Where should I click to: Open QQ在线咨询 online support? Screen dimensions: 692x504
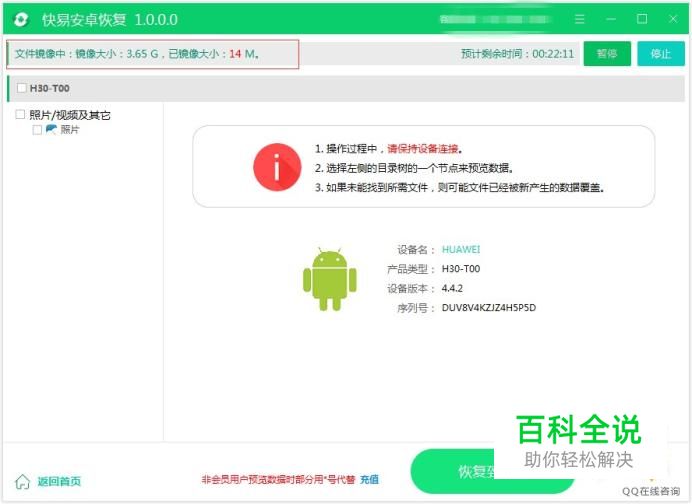(x=651, y=491)
